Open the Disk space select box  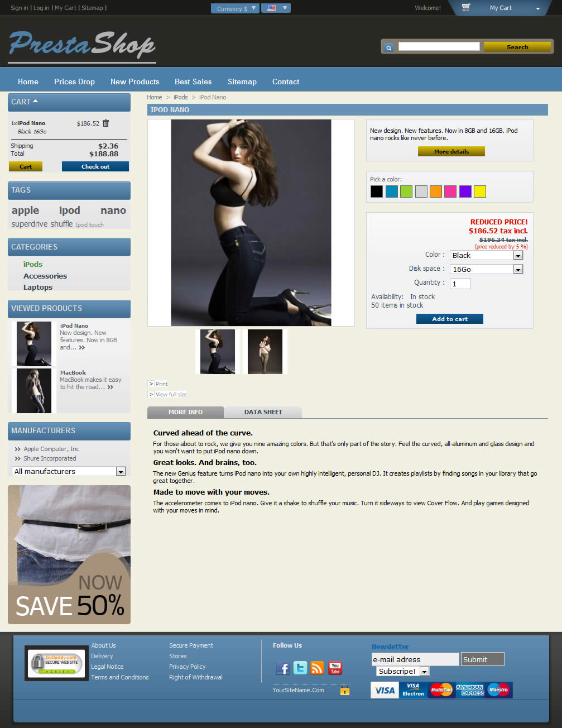click(x=486, y=269)
